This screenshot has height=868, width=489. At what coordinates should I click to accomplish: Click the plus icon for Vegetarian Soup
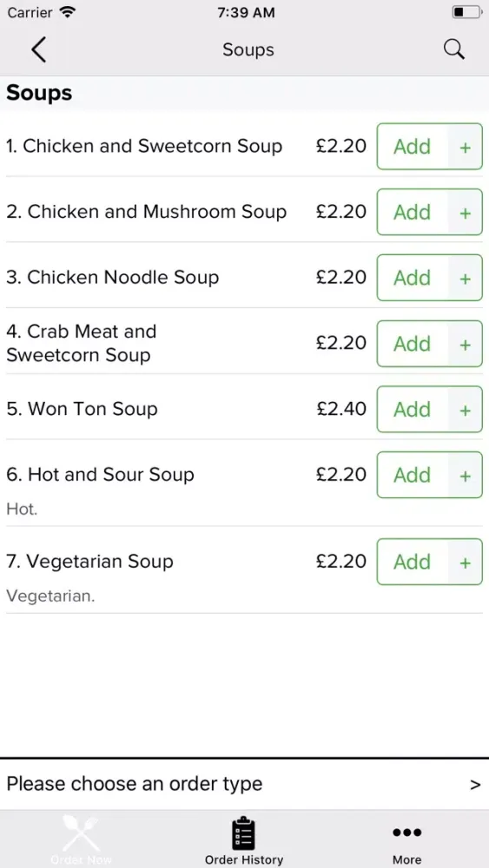[x=466, y=562]
